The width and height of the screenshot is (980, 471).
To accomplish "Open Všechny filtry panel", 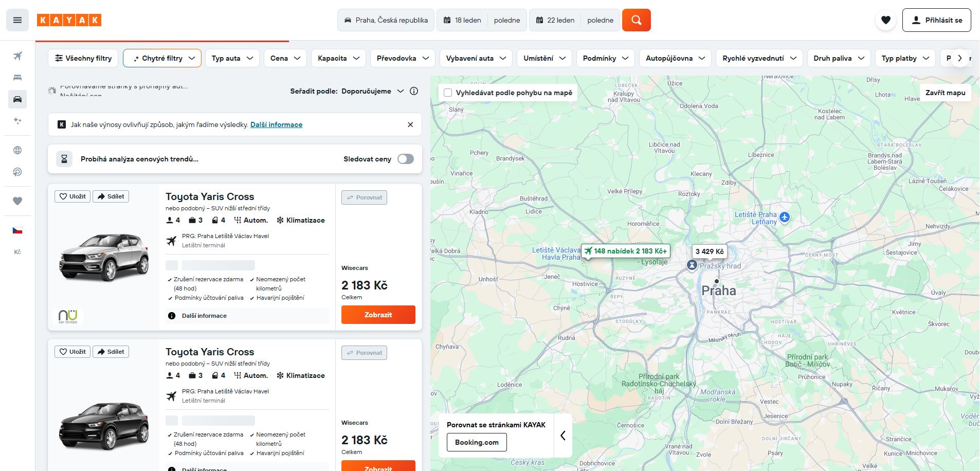I will click(83, 58).
